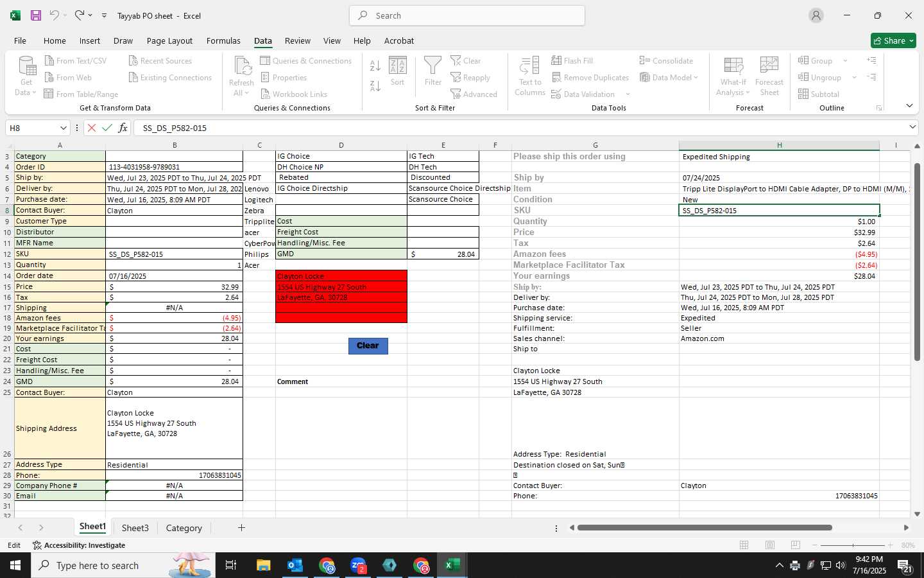The height and width of the screenshot is (578, 924).
Task: Open the Acrobat tab
Action: tap(398, 40)
